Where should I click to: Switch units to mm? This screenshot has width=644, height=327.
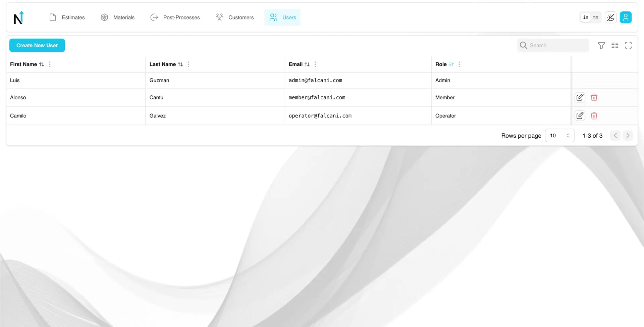pyautogui.click(x=595, y=17)
